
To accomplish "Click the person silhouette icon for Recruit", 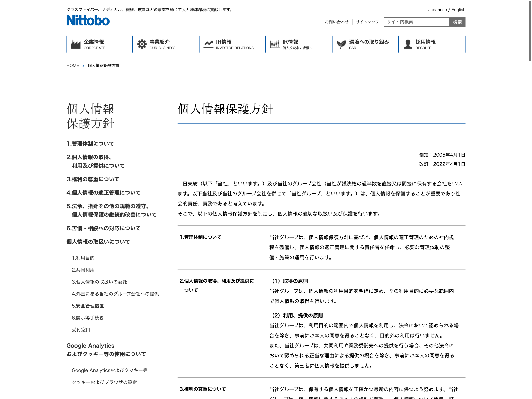I will click(408, 44).
